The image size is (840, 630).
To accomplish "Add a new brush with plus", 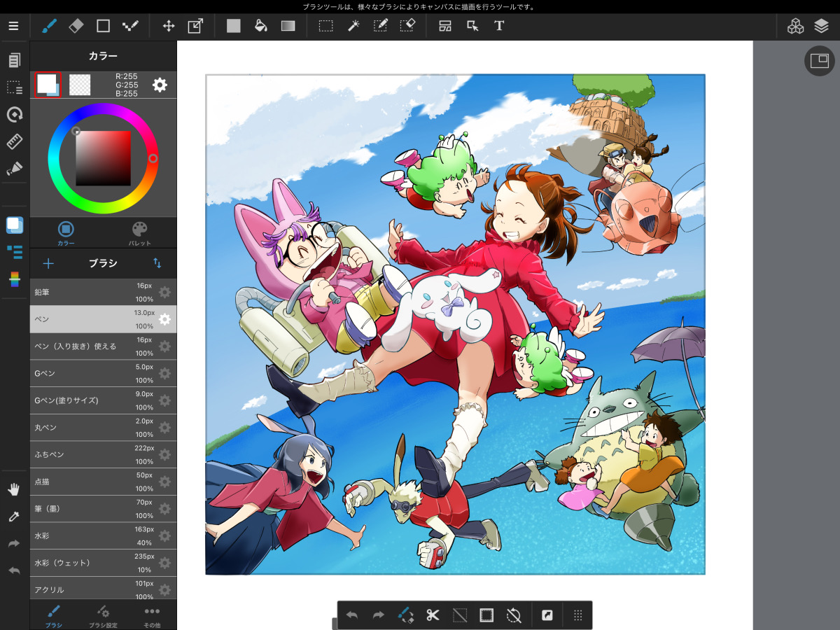I will tap(48, 263).
